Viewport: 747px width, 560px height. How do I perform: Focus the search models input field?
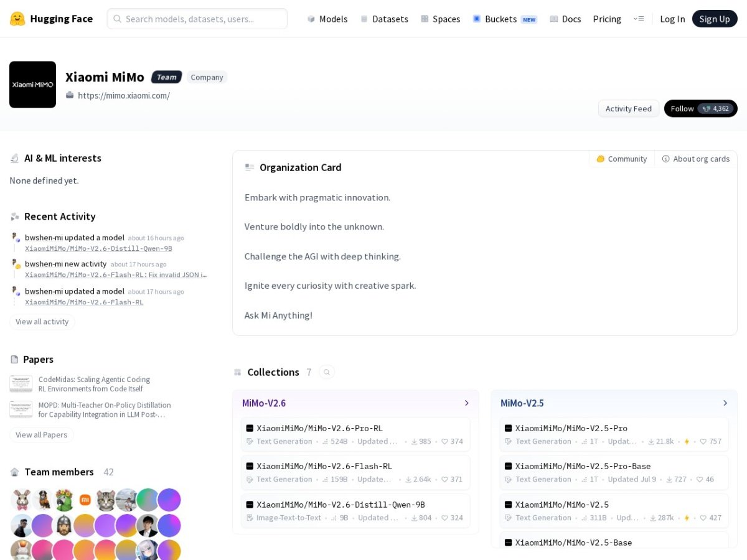pos(197,19)
